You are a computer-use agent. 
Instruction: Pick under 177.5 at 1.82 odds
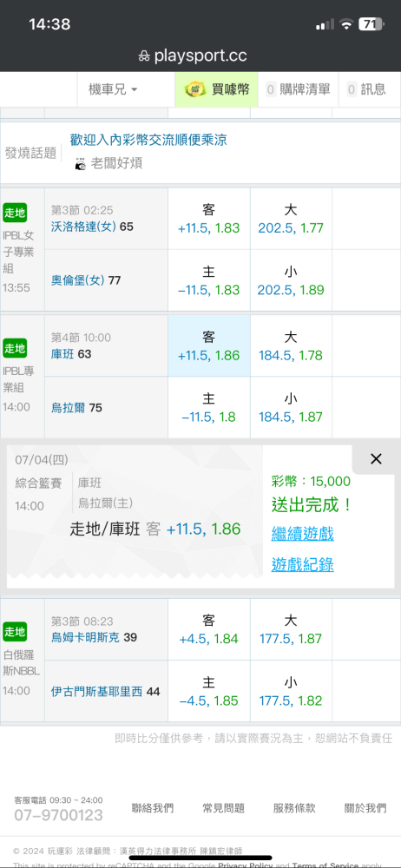tap(291, 692)
